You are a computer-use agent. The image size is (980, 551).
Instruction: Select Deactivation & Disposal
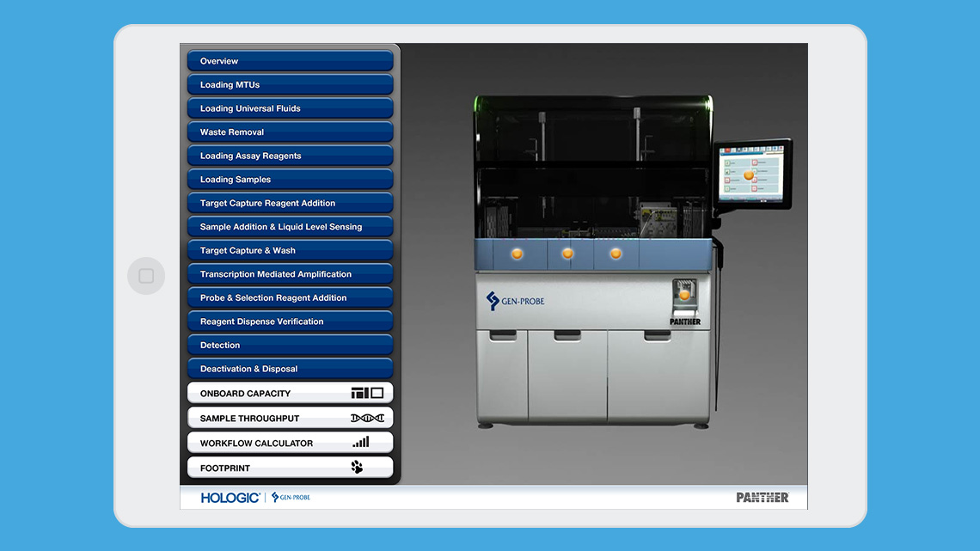point(290,369)
